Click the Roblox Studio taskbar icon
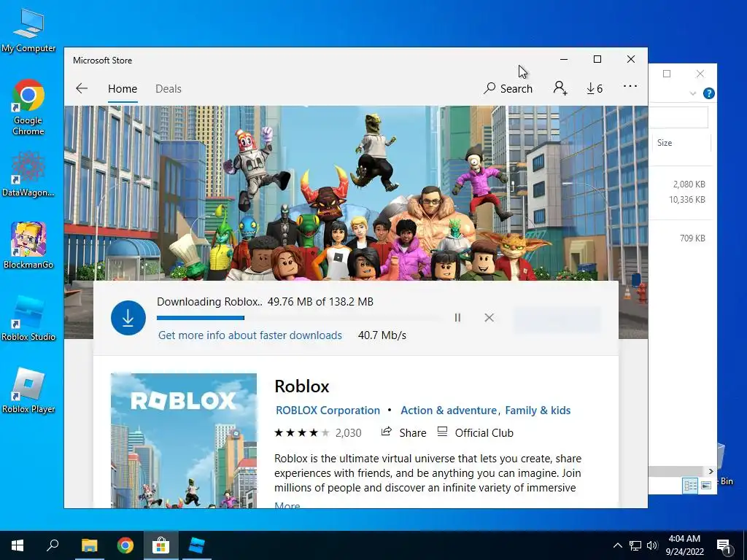This screenshot has height=560, width=747. coord(197,545)
